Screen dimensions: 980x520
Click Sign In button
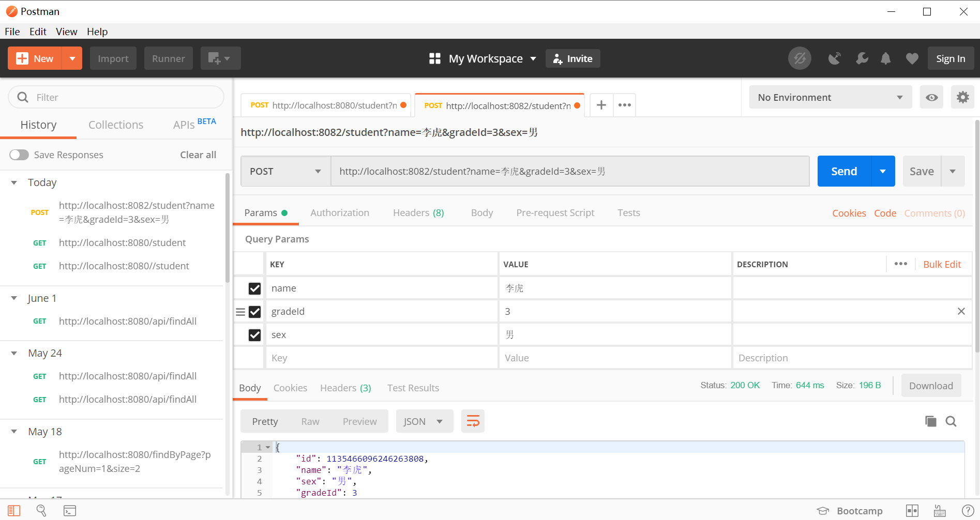click(951, 58)
